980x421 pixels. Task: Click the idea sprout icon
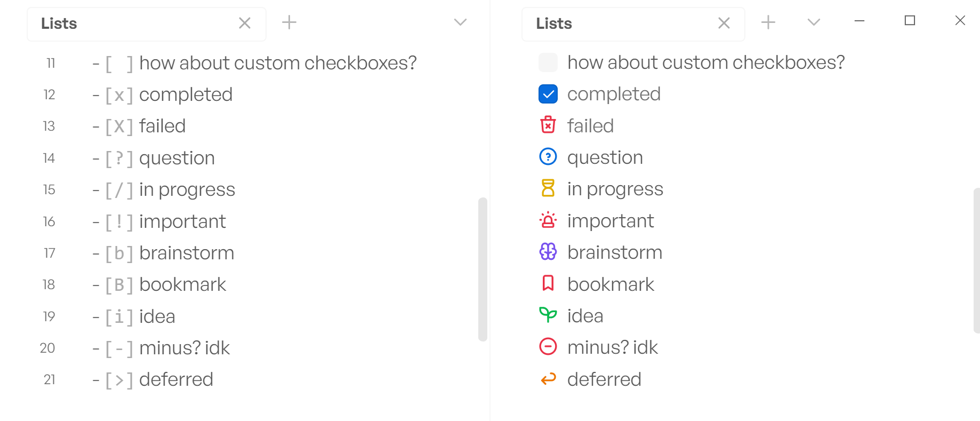click(548, 315)
